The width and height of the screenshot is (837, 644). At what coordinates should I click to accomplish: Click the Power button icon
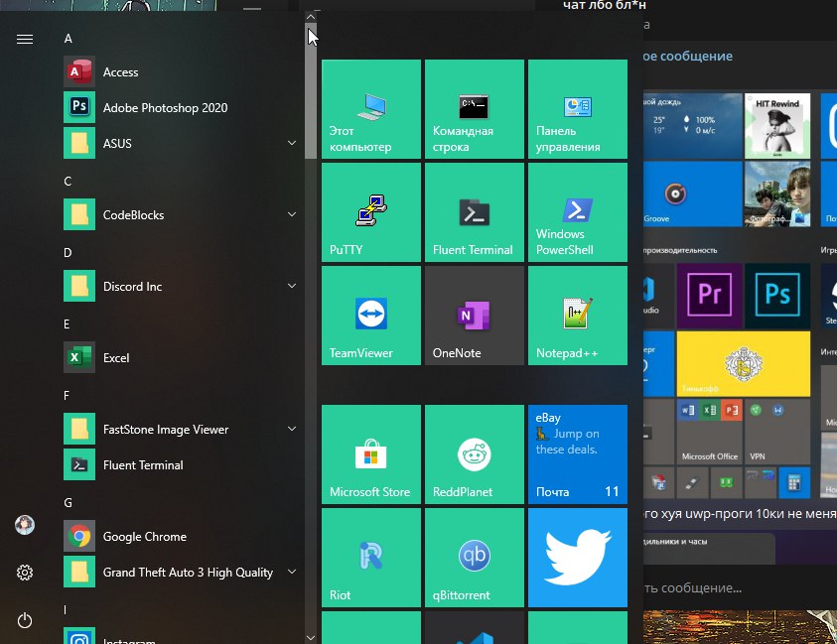click(x=25, y=620)
